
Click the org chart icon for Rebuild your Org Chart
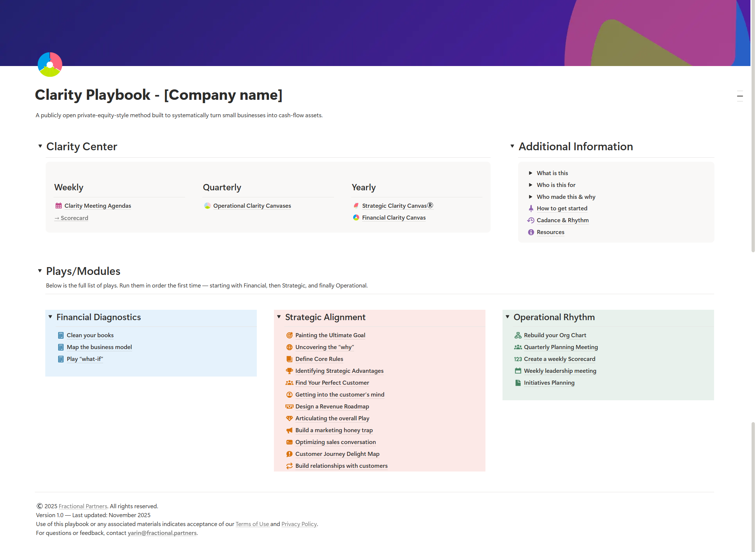pyautogui.click(x=518, y=335)
